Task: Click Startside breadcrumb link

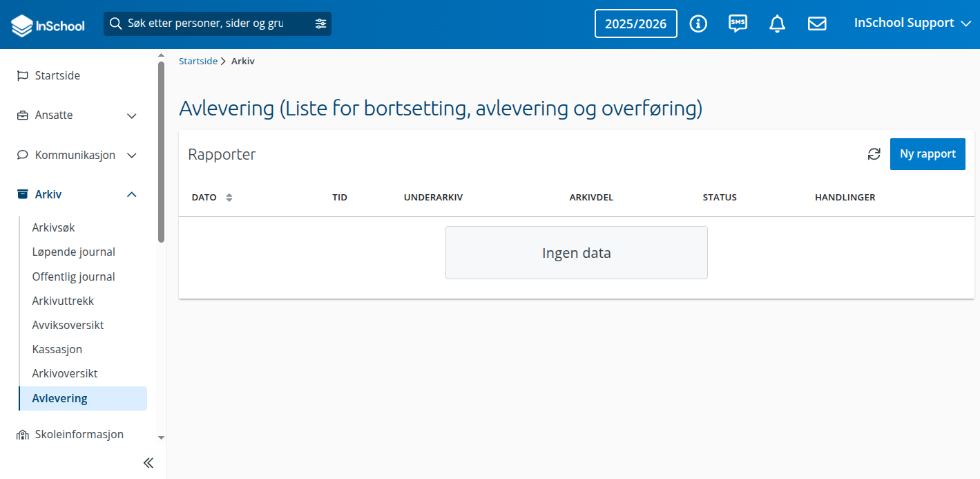Action: coord(198,61)
